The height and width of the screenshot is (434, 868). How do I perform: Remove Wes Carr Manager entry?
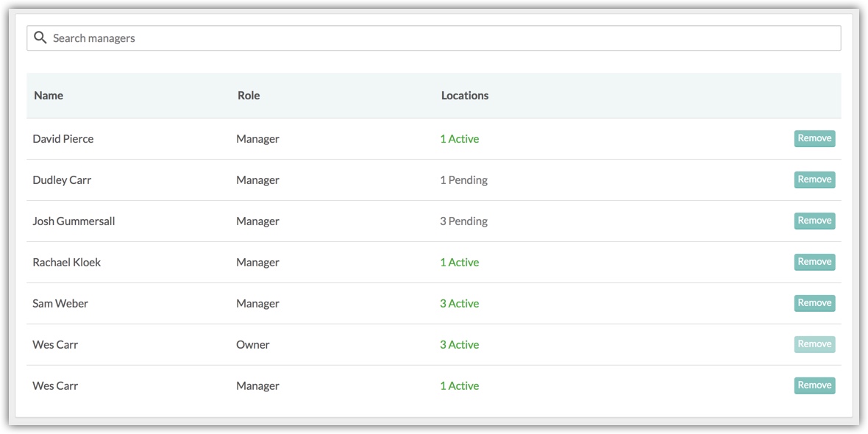[x=814, y=385]
